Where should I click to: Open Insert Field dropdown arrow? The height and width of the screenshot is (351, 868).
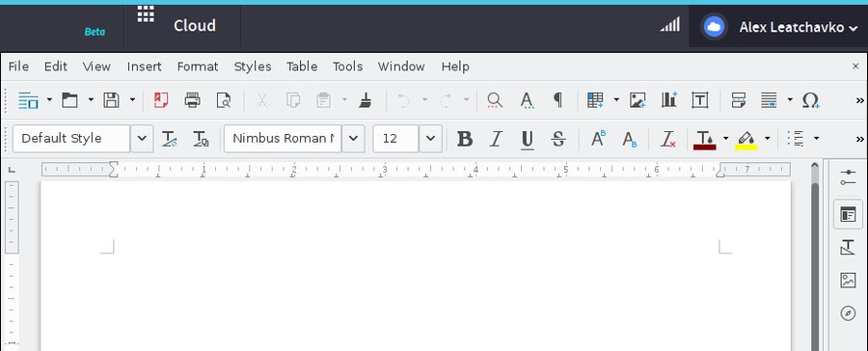(790, 100)
